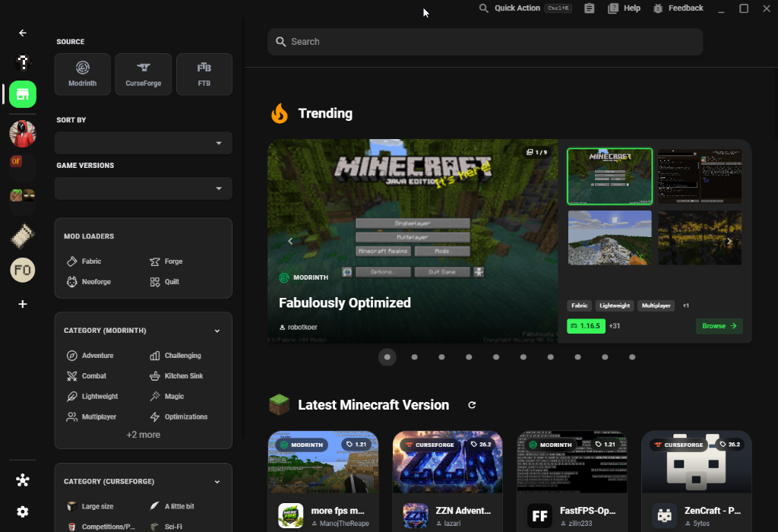Select the Modrinth source tab
This screenshot has width=778, height=532.
(82, 74)
